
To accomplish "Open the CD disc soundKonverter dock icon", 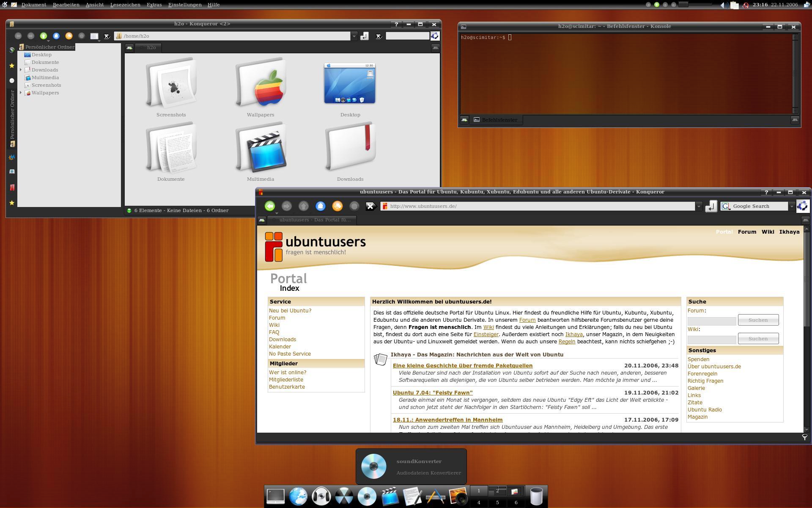I will coord(367,496).
